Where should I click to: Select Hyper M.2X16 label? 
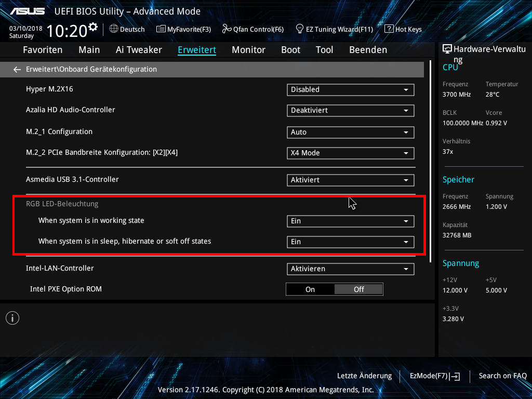tap(49, 89)
